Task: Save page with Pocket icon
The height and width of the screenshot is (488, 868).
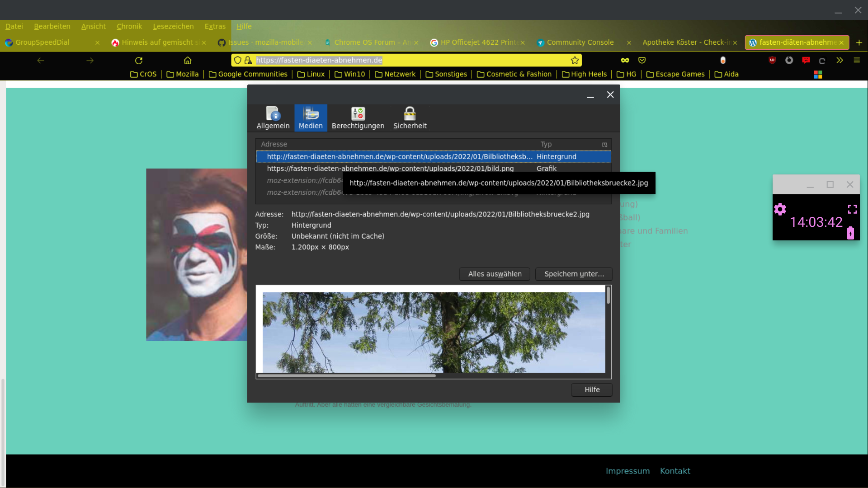Action: pos(642,60)
